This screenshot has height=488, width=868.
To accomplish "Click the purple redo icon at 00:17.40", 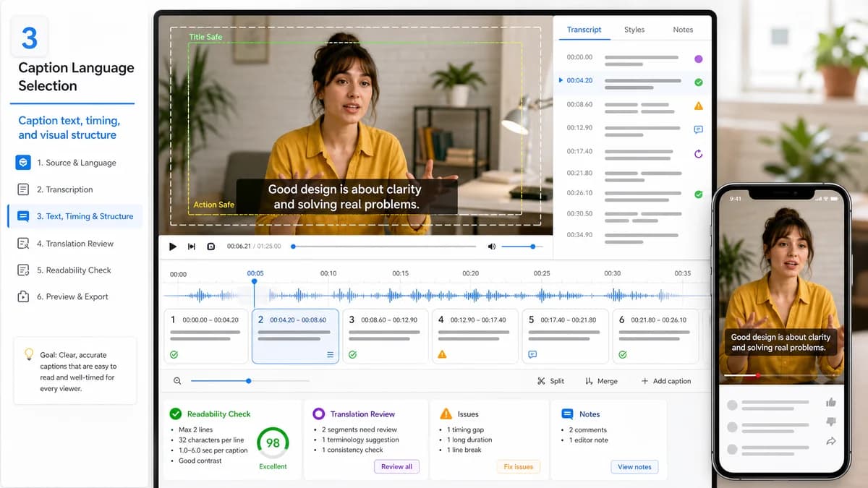I will [698, 153].
